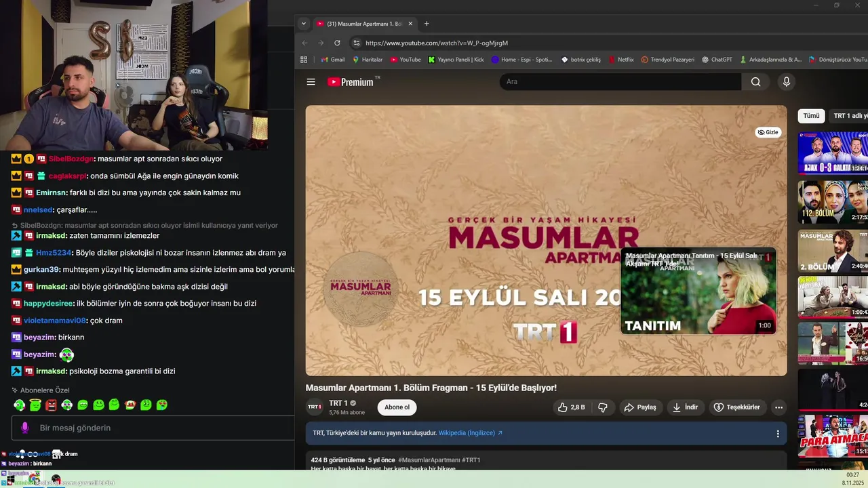Open the ChatGPT bookmark
Image resolution: width=868 pixels, height=488 pixels.
pos(717,60)
